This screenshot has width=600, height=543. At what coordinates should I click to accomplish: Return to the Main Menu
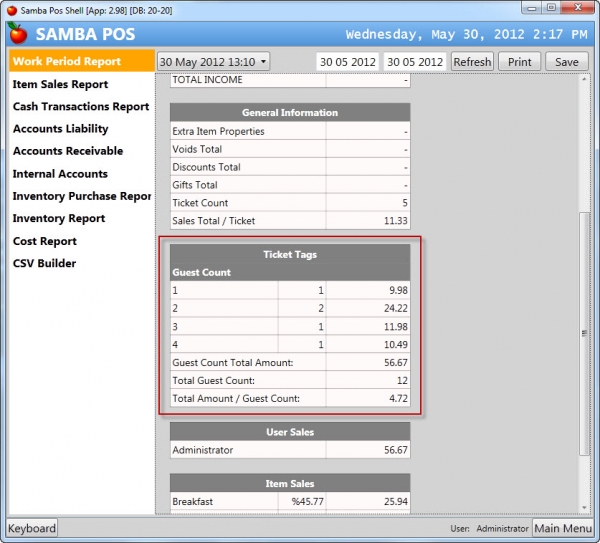pyautogui.click(x=563, y=528)
